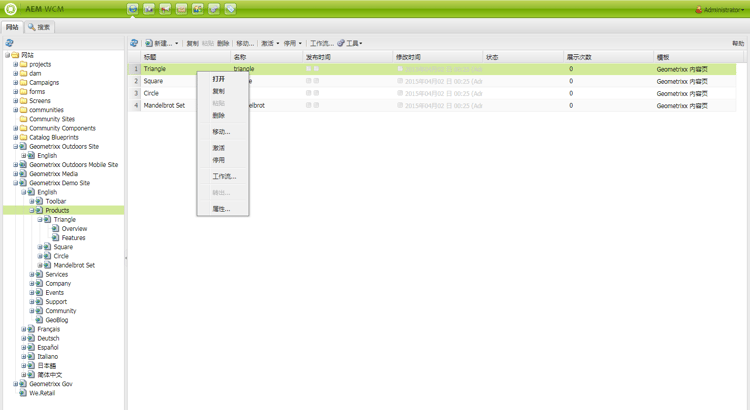Click the Triangle row modified-status icon
Viewport: 750px width, 410px height.
[400, 69]
